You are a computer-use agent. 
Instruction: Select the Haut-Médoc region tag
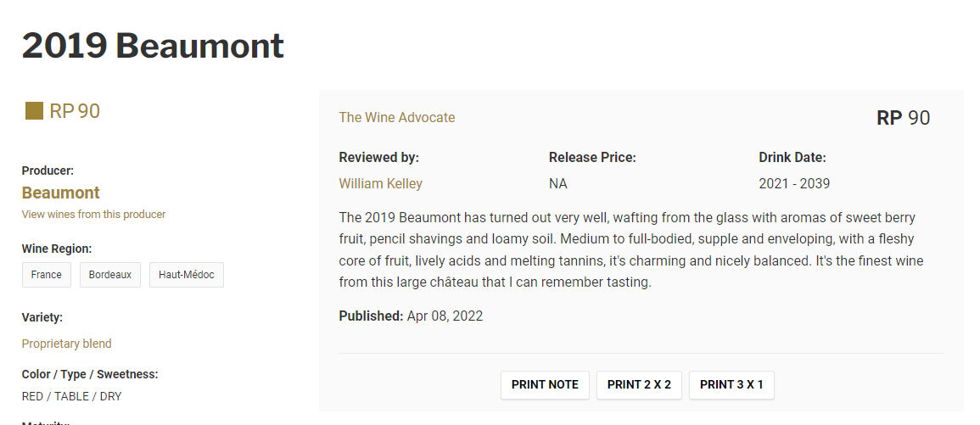(x=187, y=275)
